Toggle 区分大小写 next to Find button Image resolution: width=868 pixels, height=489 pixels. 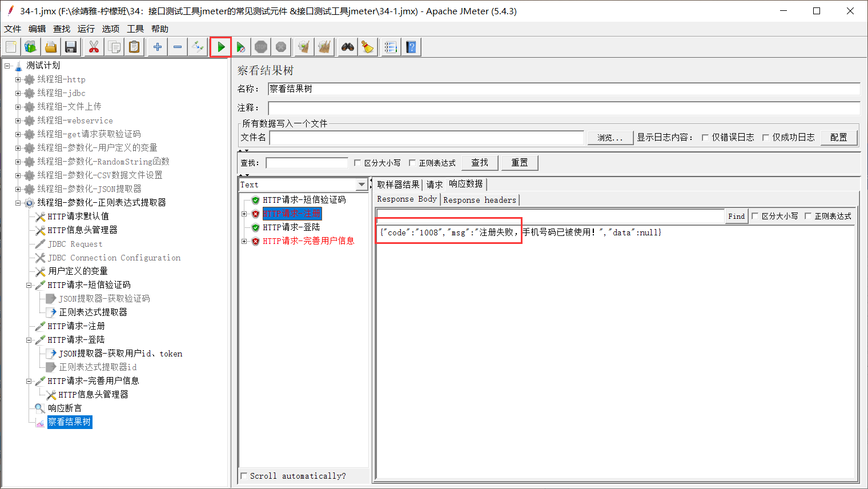(755, 216)
